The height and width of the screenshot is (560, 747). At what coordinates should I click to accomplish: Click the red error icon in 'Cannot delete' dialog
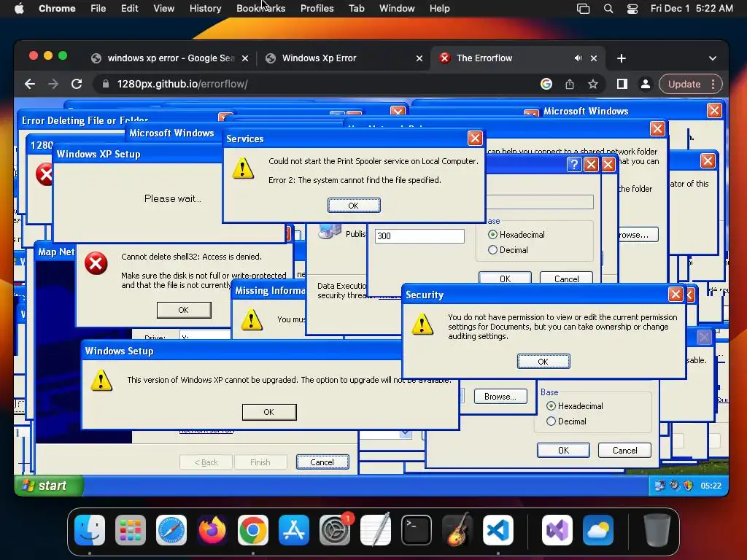point(96,263)
